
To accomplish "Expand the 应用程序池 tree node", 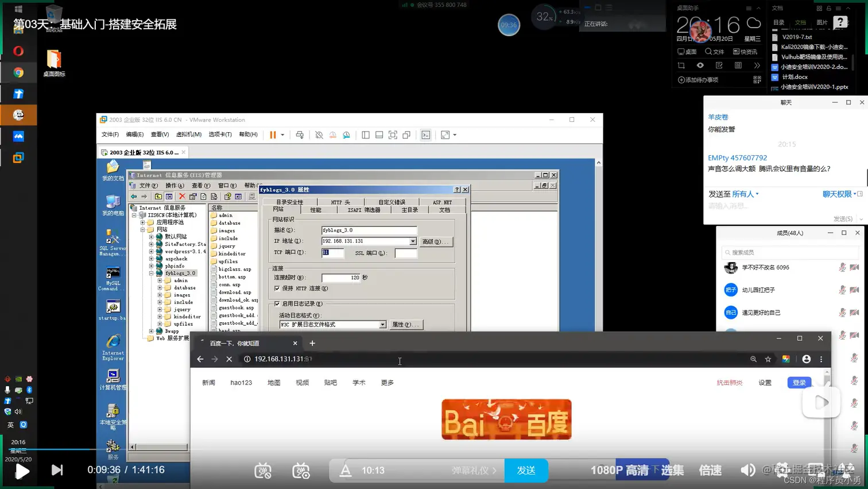I will coord(143,222).
